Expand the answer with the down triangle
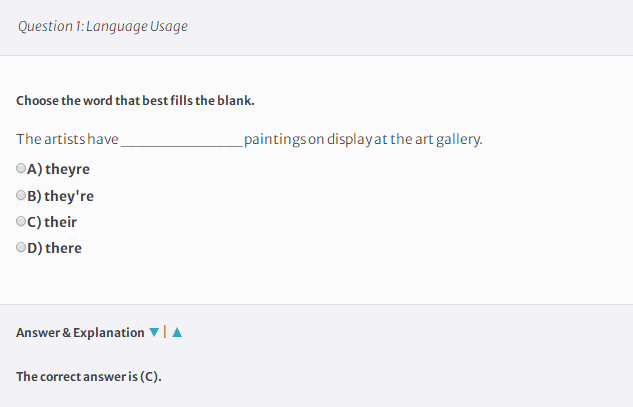The height and width of the screenshot is (407, 633). pyautogui.click(x=154, y=332)
